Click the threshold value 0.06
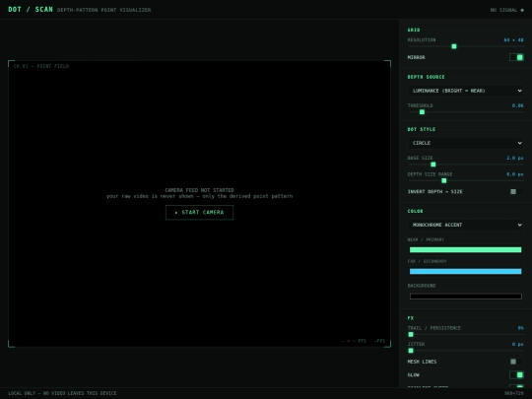Image resolution: width=532 pixels, height=399 pixels. click(518, 105)
